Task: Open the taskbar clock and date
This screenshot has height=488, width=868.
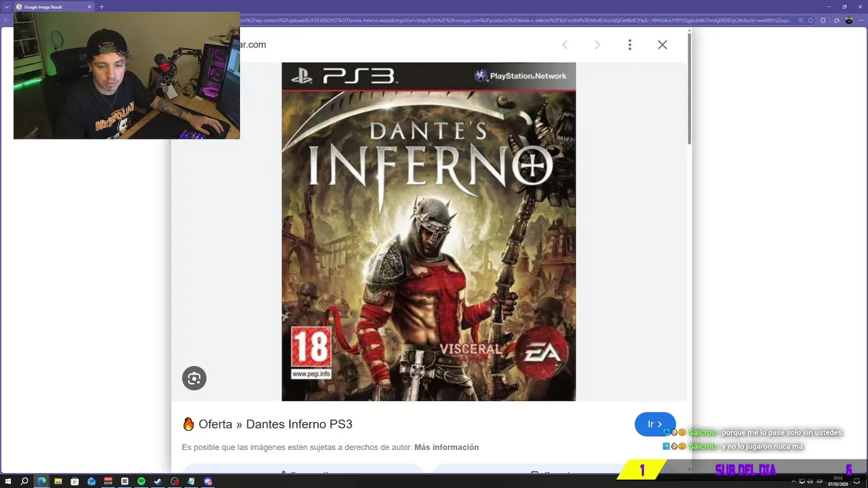Action: tap(838, 481)
